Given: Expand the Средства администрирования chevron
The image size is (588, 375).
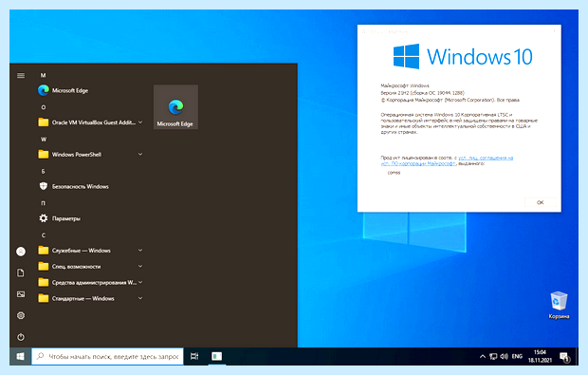Looking at the screenshot, I should [140, 282].
